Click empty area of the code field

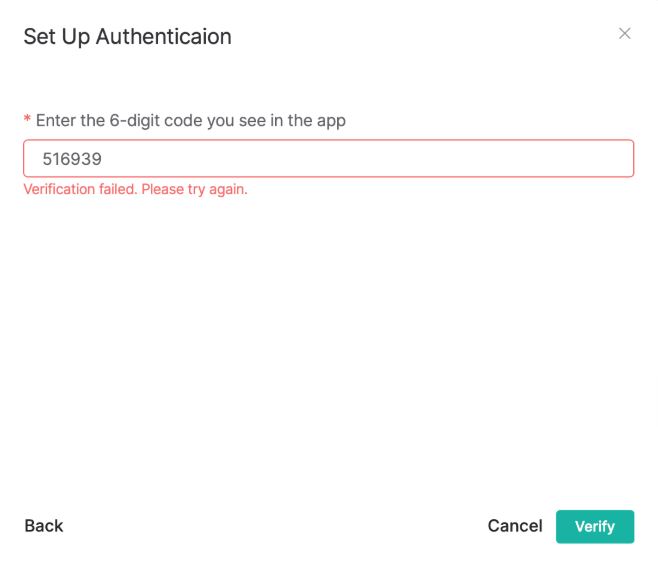click(400, 158)
